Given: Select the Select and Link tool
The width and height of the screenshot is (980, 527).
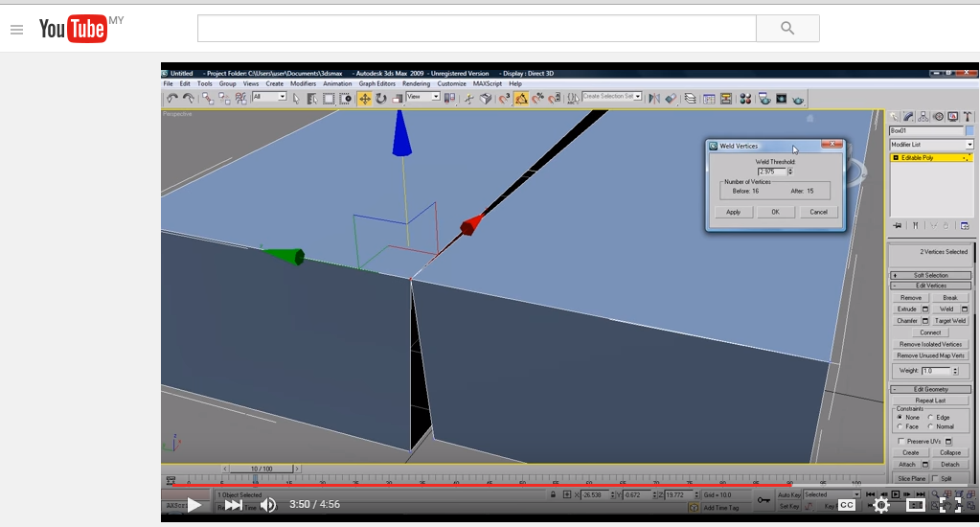Looking at the screenshot, I should tap(208, 98).
